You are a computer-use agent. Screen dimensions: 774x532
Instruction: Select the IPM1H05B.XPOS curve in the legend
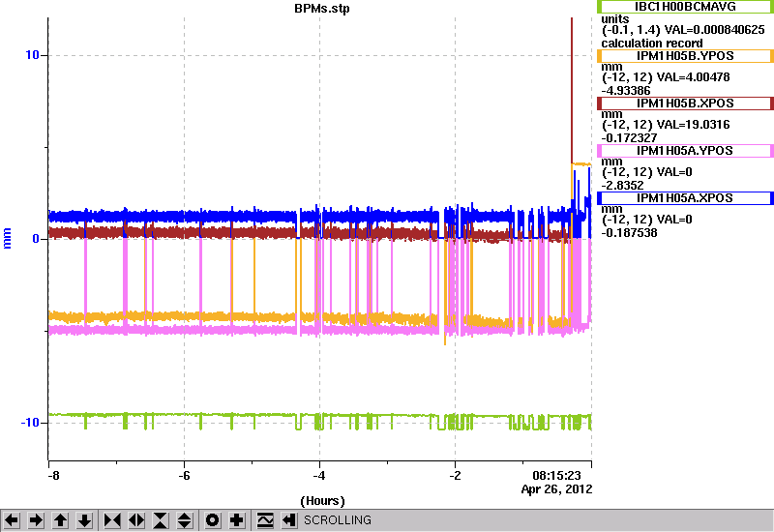point(685,103)
